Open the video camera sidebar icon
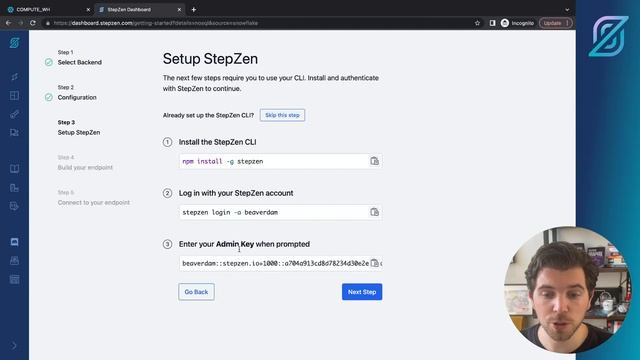Screen dimensions: 640x360 14,132
